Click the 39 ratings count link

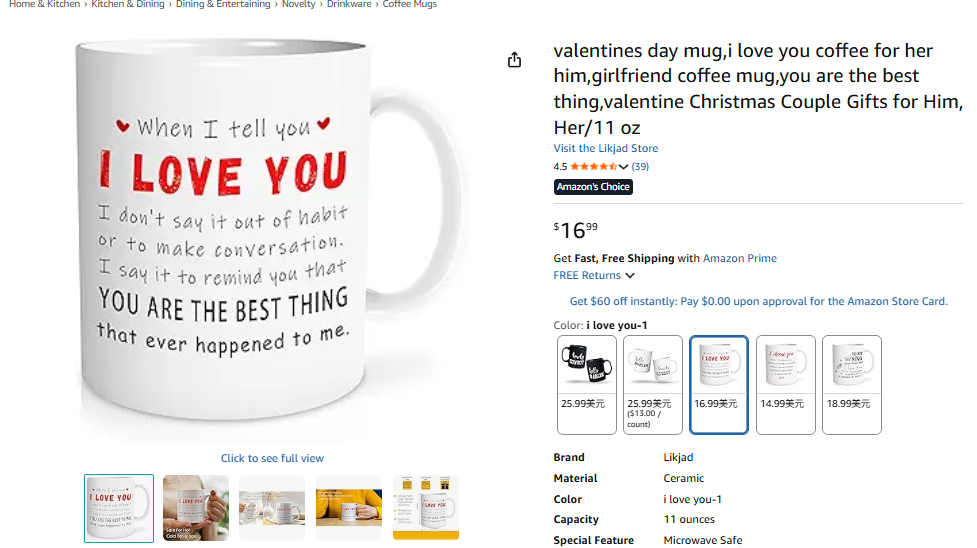click(640, 167)
